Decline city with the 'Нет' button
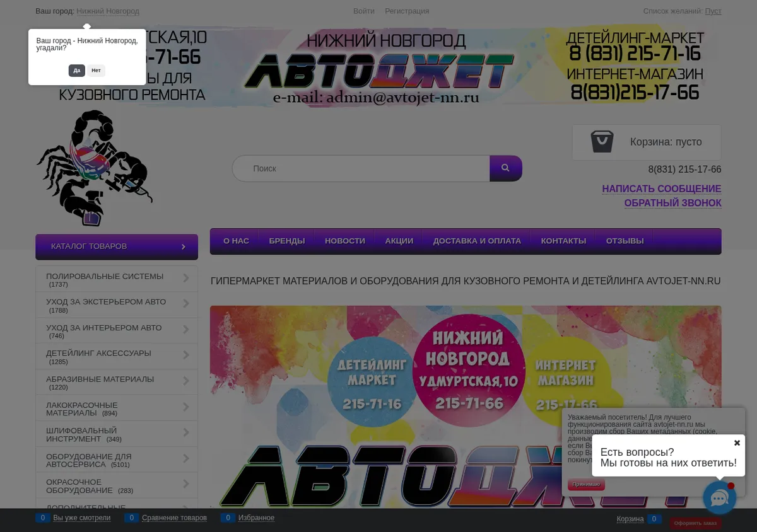This screenshot has width=757, height=532. [96, 71]
